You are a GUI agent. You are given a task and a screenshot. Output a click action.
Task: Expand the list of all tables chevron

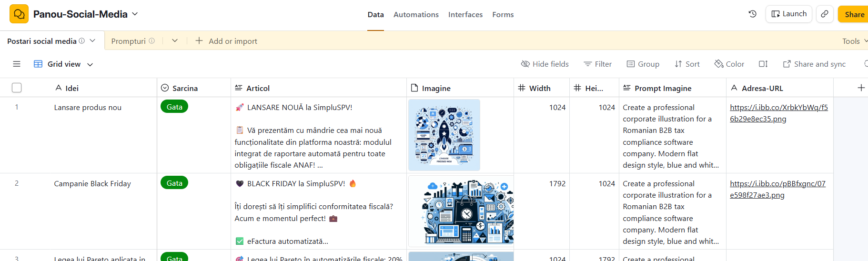175,40
